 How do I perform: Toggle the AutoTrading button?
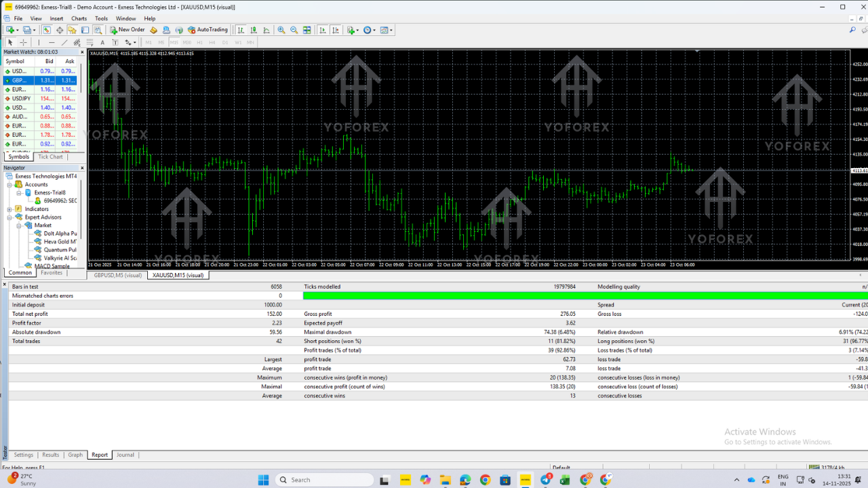click(208, 30)
